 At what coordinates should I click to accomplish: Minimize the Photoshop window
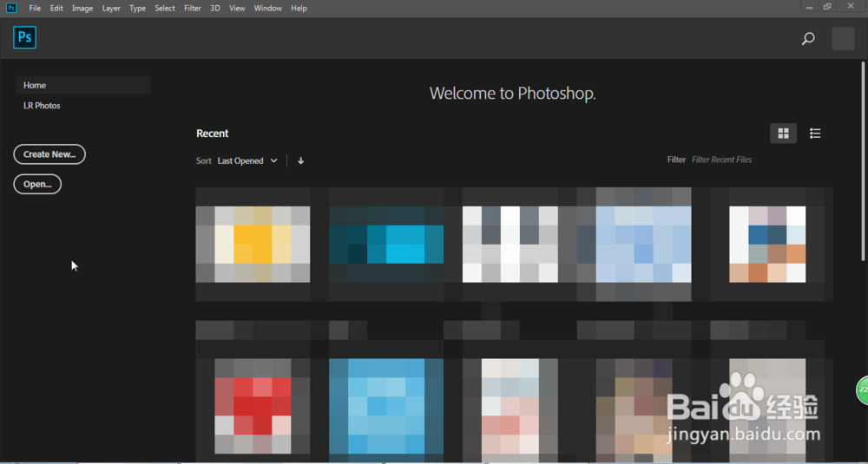[810, 7]
